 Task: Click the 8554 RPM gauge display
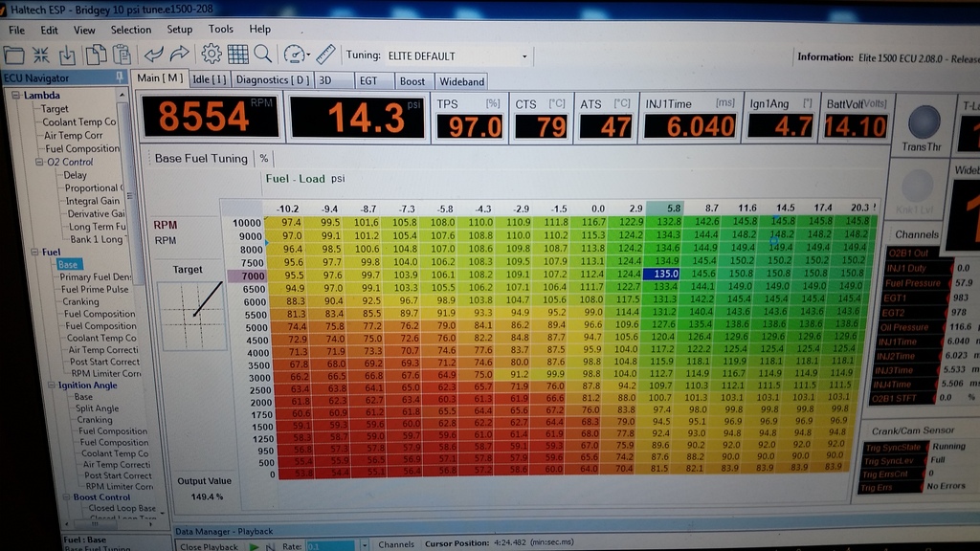[211, 116]
